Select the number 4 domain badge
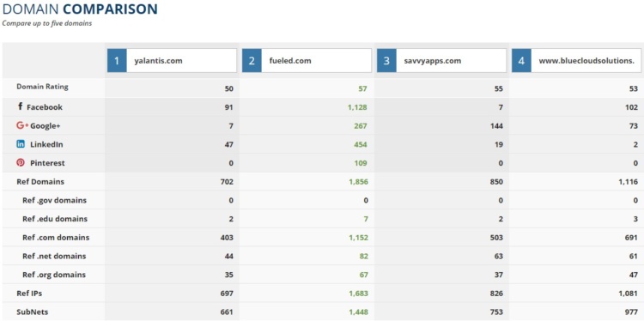The width and height of the screenshot is (644, 321). (521, 61)
